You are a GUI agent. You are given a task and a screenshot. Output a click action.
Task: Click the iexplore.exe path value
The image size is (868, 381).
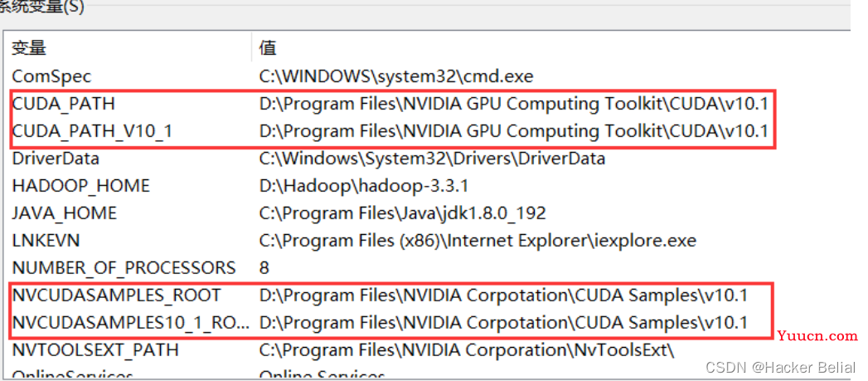click(478, 241)
